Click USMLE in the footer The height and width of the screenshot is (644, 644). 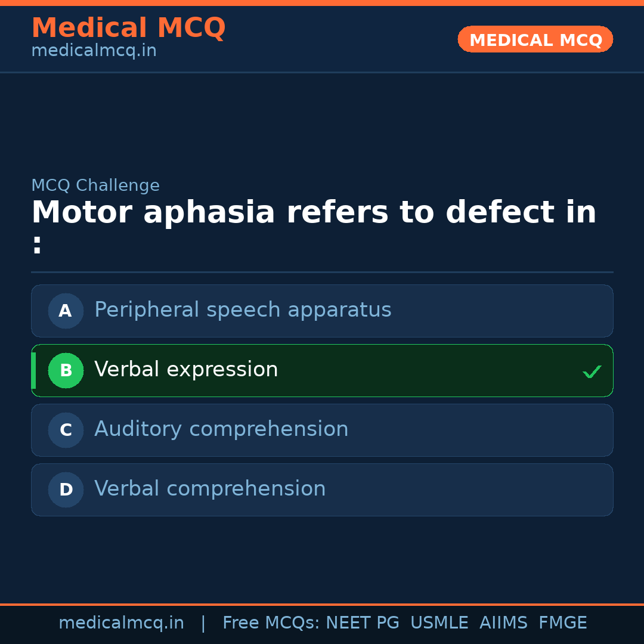point(439,623)
